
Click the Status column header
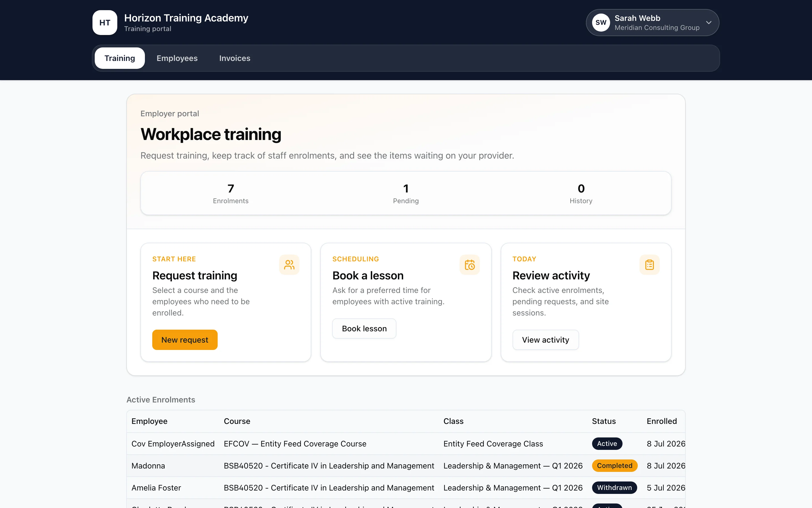tap(604, 421)
